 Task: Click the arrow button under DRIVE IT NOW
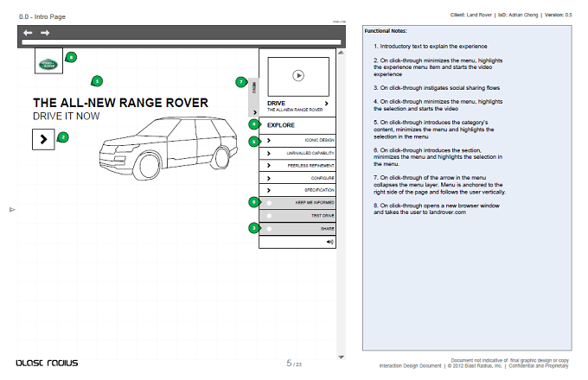43,139
